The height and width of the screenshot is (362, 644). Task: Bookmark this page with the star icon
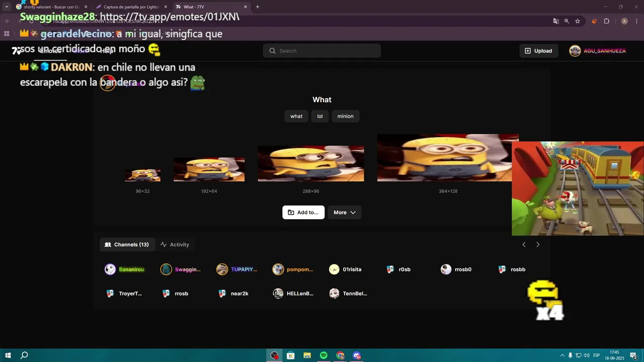point(578,21)
